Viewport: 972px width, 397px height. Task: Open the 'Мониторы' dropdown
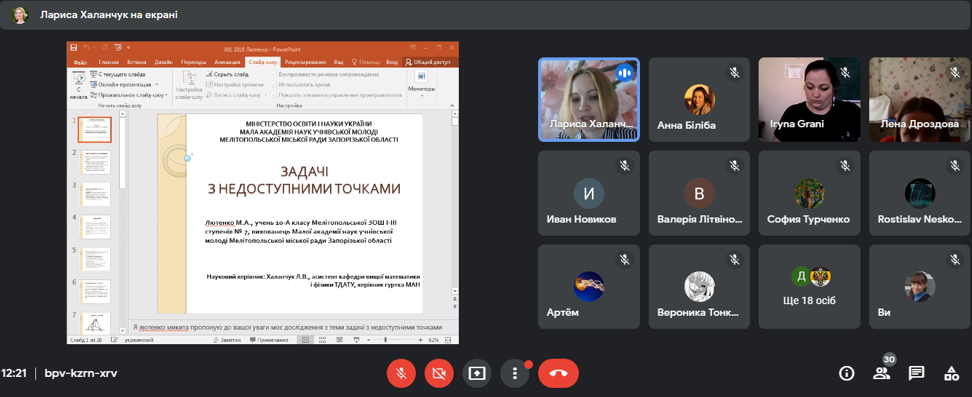click(422, 84)
